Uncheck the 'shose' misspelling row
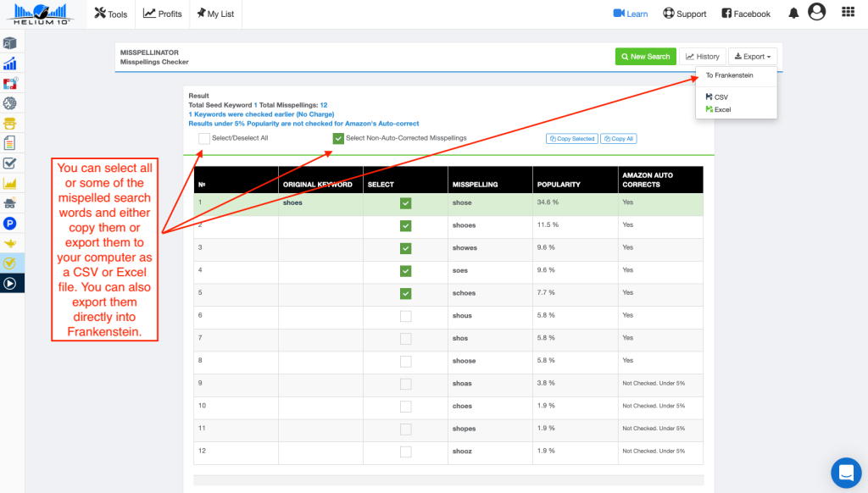868x493 pixels. point(405,203)
